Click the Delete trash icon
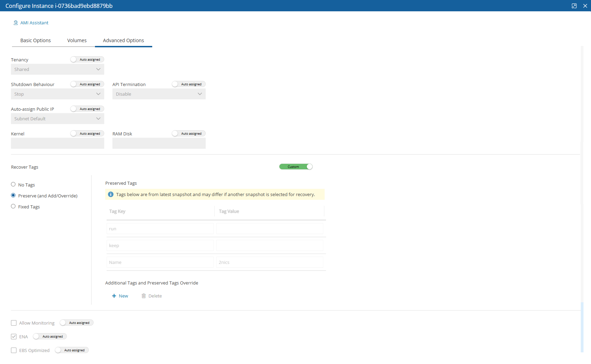The width and height of the screenshot is (591, 364). pyautogui.click(x=144, y=296)
